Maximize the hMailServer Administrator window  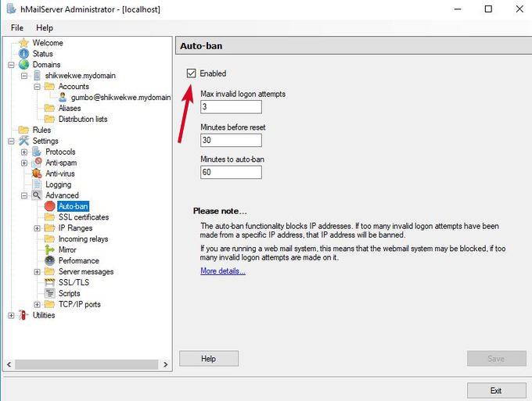(x=488, y=9)
